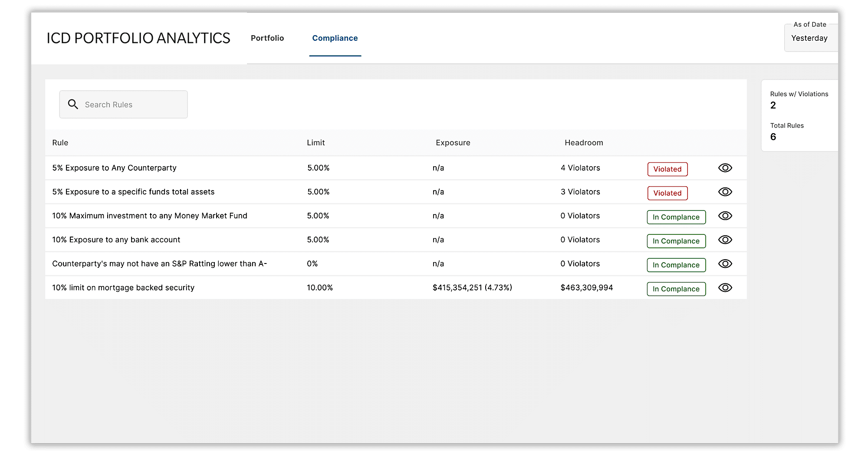View details for 5% Exposure to Any Counterparty
Viewport: 868px width, 461px height.
(x=725, y=168)
